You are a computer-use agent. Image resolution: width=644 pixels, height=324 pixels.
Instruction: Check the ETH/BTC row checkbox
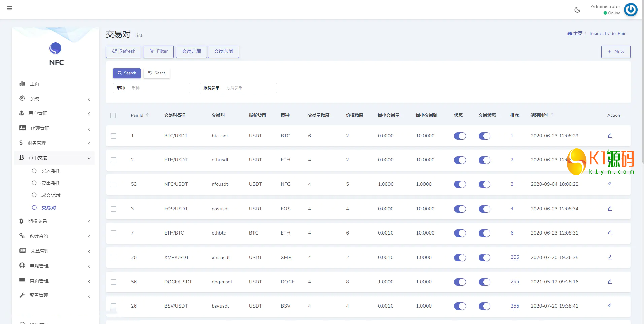114,233
